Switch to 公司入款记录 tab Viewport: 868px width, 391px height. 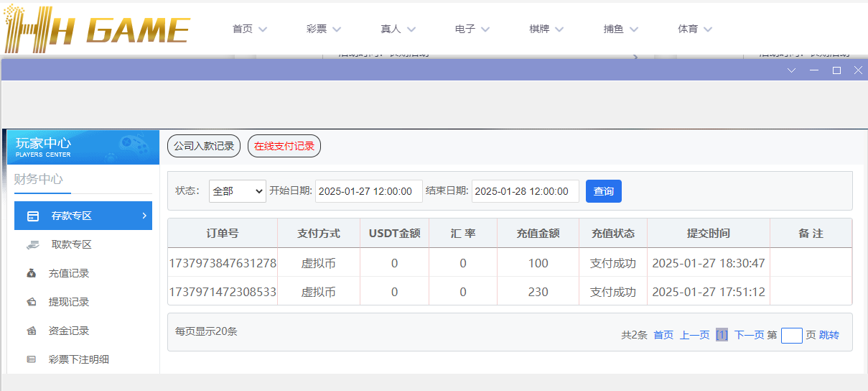tap(204, 146)
